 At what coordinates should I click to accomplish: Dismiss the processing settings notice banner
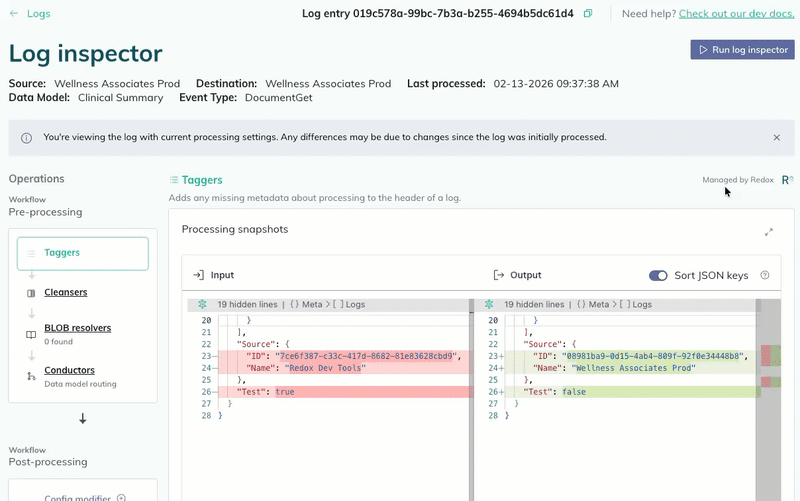pyautogui.click(x=777, y=137)
